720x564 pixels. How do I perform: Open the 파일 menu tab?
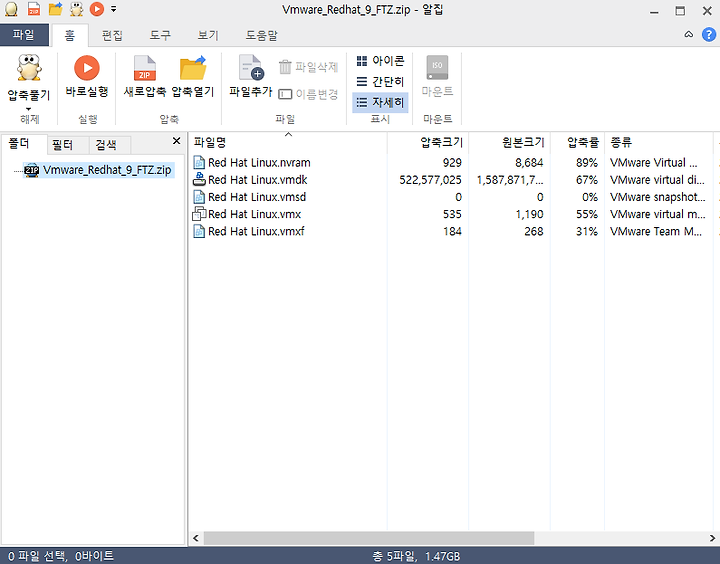click(24, 35)
